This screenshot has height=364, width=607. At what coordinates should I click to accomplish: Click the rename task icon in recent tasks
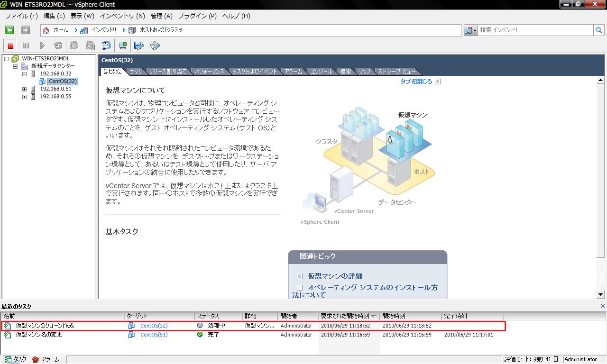tap(8, 335)
